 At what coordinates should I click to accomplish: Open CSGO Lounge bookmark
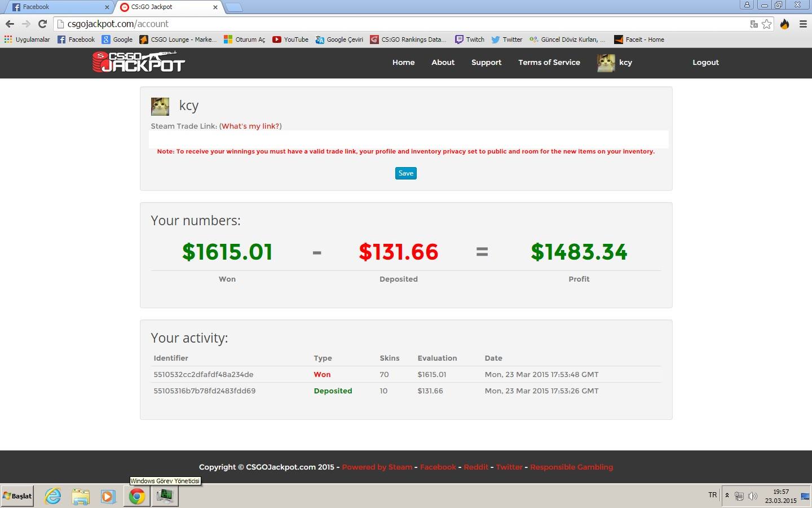[x=178, y=40]
